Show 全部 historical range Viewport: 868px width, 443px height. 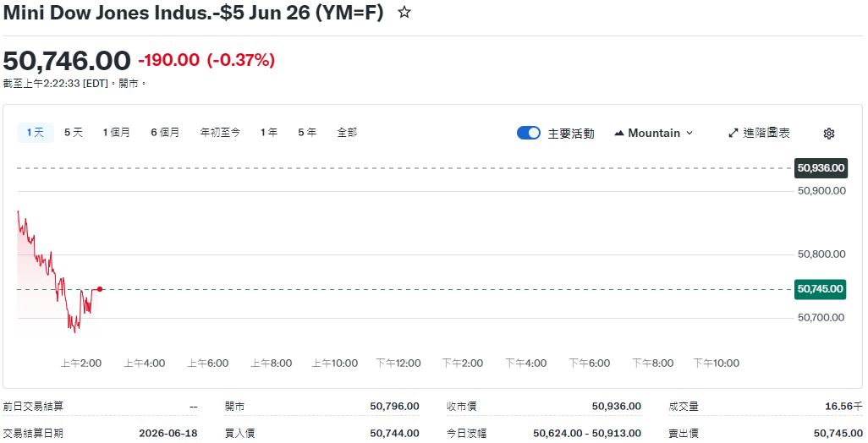pyautogui.click(x=347, y=133)
